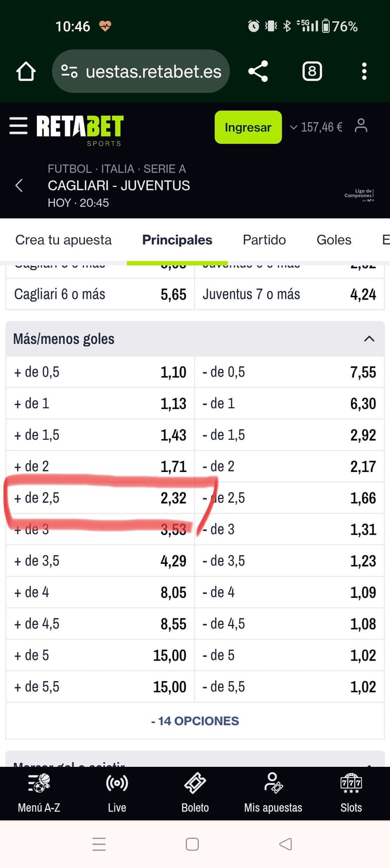Go back using the left arrow by CAGLIARI - JUVENTUS
The image size is (390, 868).
pos(19,185)
